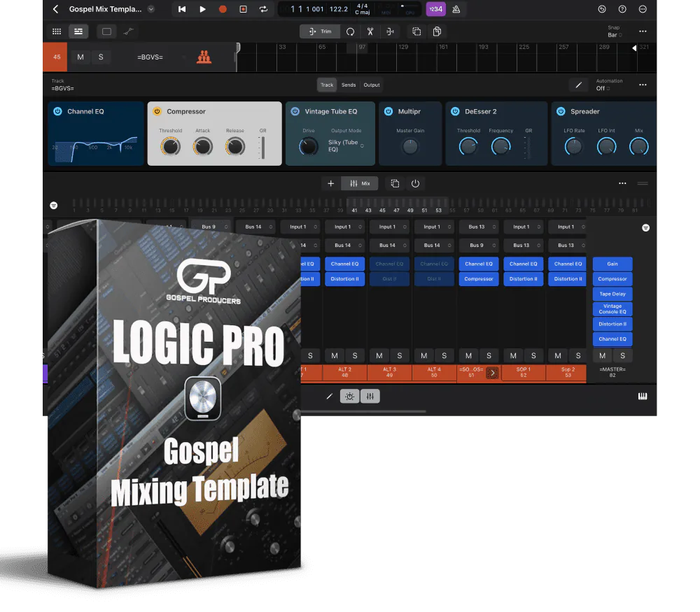Toggle Spreader power button

click(561, 111)
